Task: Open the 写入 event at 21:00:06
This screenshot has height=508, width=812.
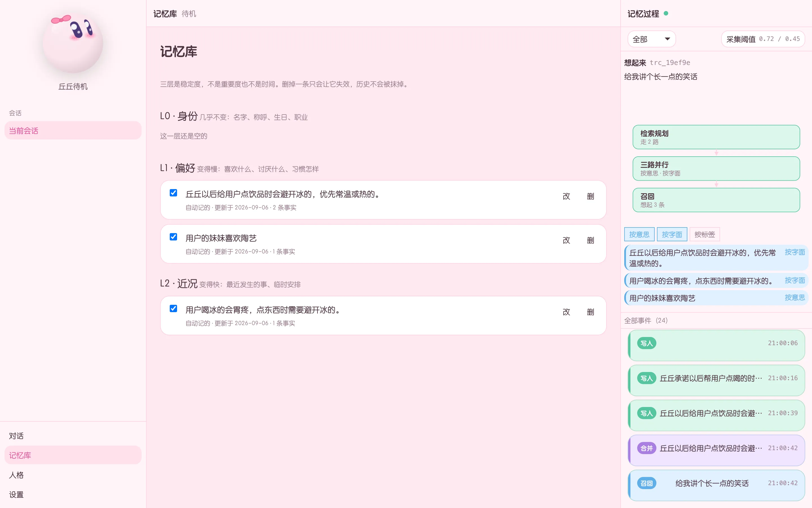Action: click(x=716, y=345)
